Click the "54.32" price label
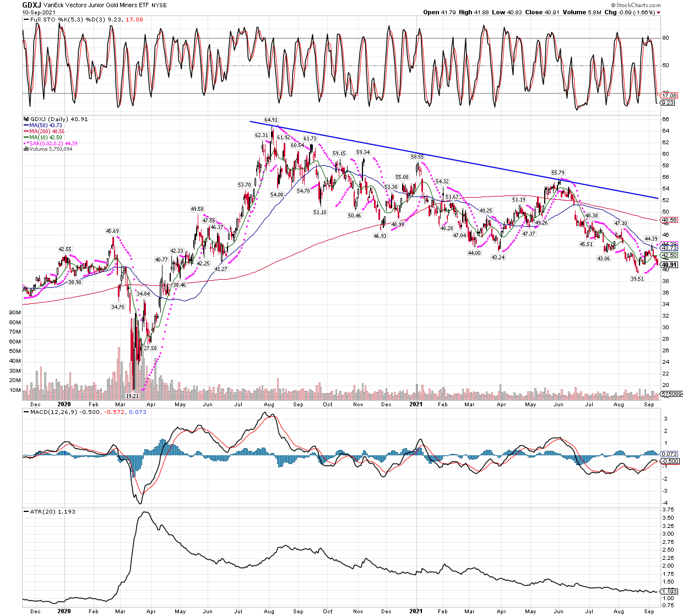This screenshot has width=683, height=616. [x=442, y=182]
